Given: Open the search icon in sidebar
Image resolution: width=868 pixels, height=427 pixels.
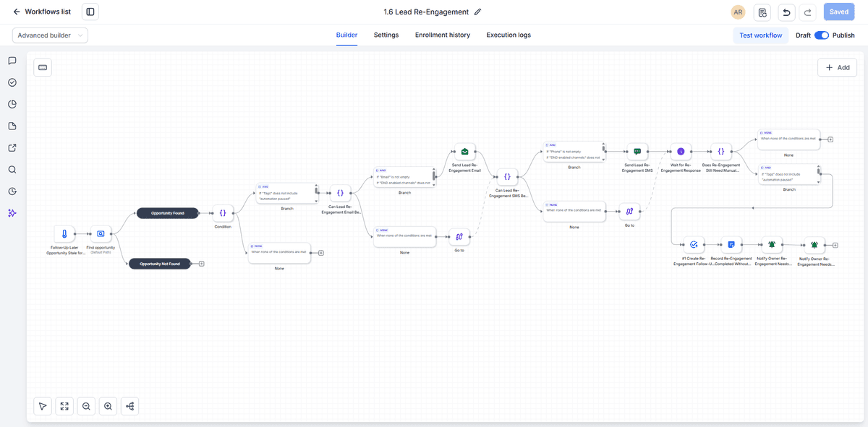Looking at the screenshot, I should pos(12,170).
